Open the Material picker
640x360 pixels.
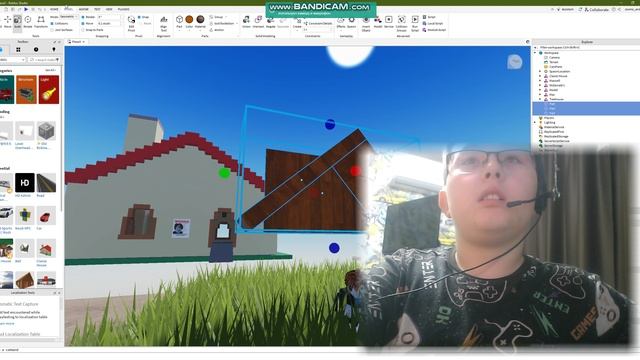[x=200, y=22]
